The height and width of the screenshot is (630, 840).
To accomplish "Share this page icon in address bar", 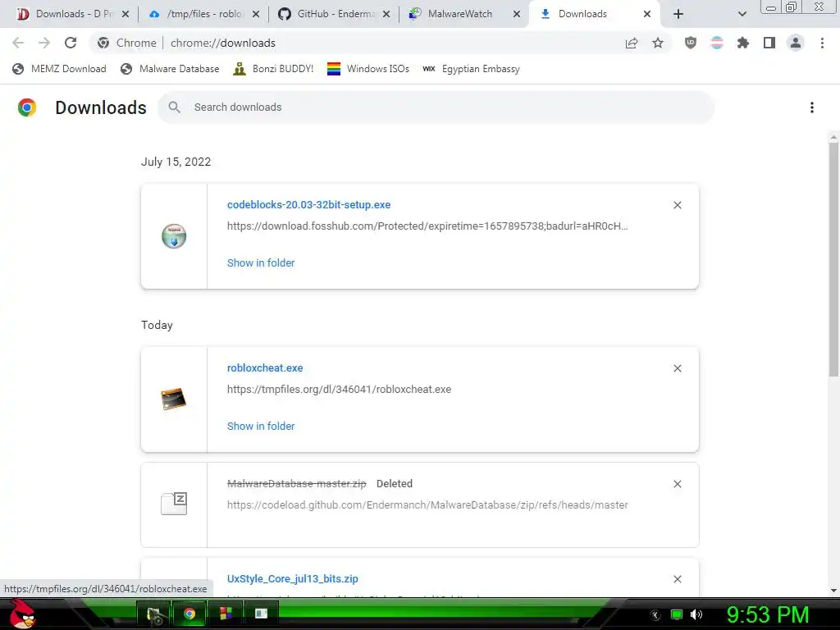I will [632, 43].
